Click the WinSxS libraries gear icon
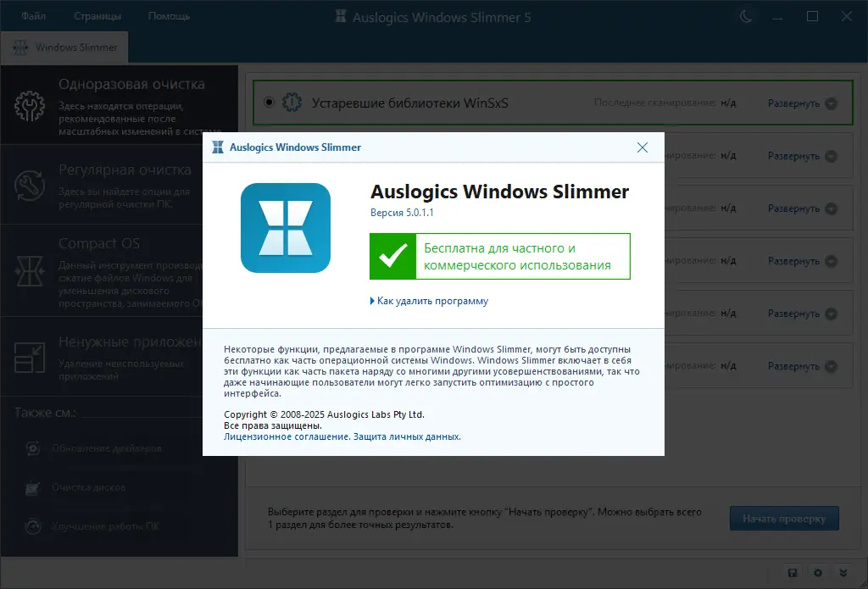This screenshot has height=589, width=868. (292, 103)
